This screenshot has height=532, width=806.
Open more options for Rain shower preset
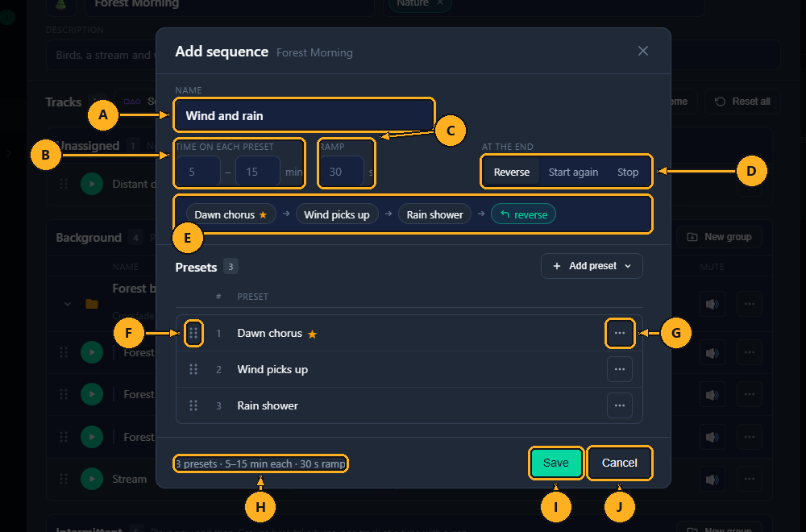coord(619,405)
